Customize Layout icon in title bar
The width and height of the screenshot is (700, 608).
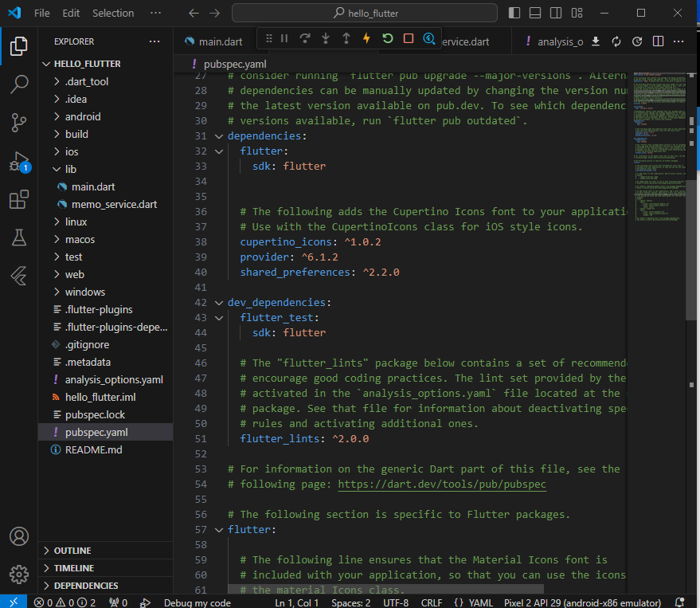(577, 13)
